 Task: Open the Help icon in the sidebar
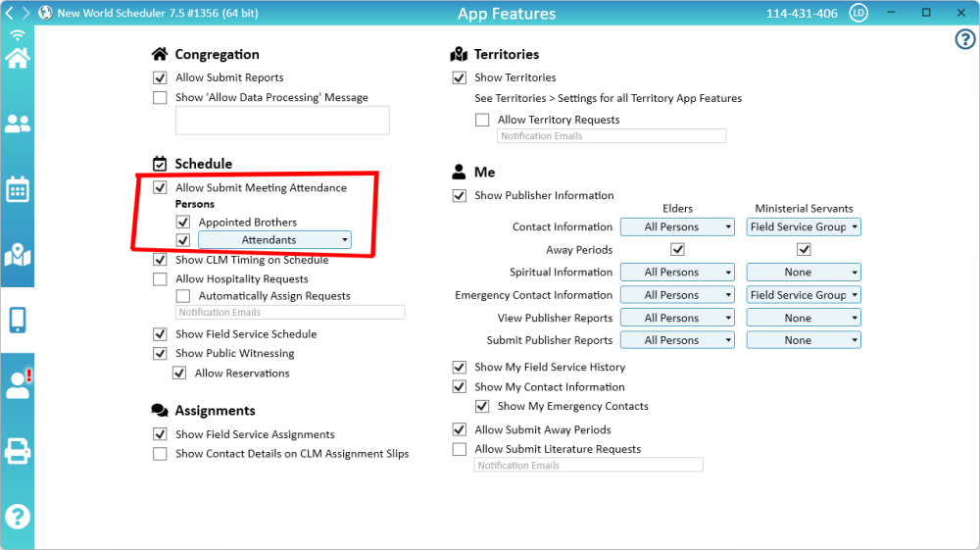[x=17, y=517]
